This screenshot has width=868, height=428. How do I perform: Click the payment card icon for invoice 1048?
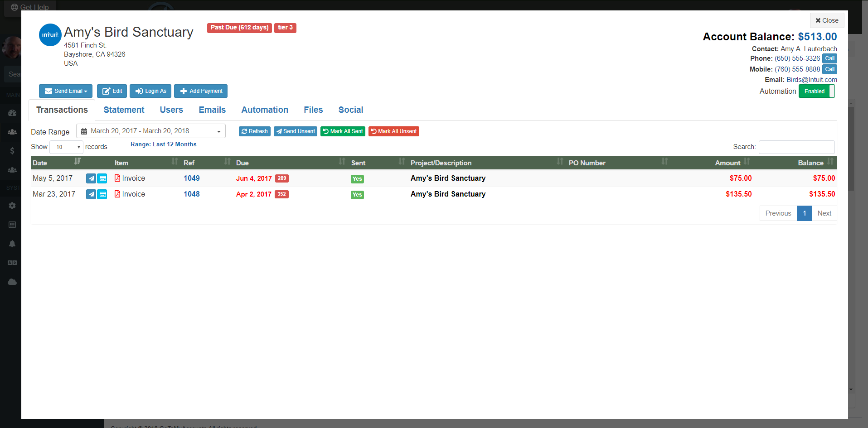coord(102,194)
